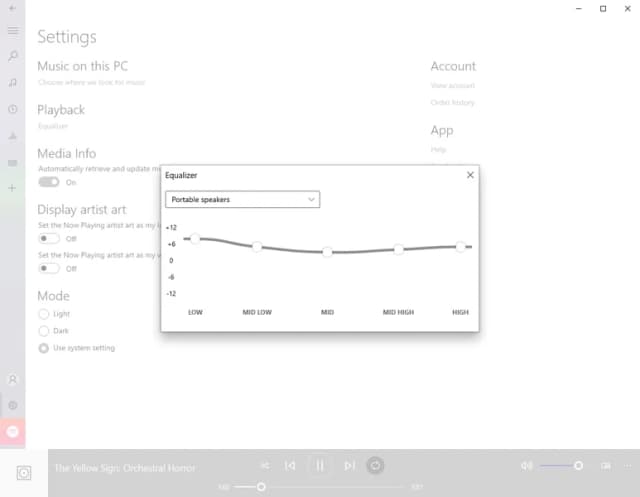Viewport: 640px width, 497px height.
Task: Click the song title The Yellow Sign
Action: 125,468
